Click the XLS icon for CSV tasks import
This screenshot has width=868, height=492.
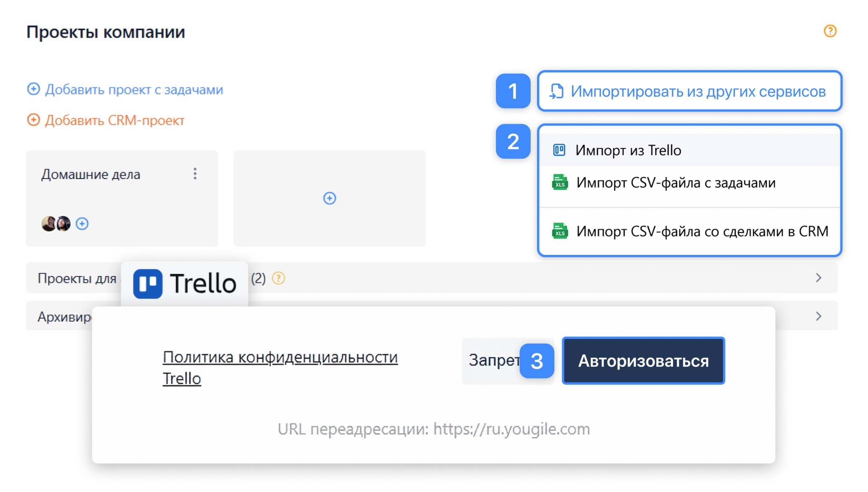coord(560,183)
